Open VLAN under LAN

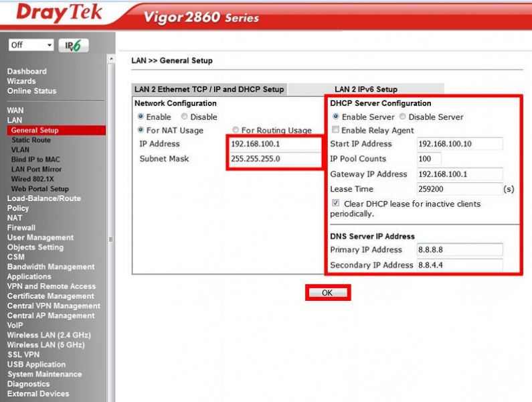tap(20, 150)
